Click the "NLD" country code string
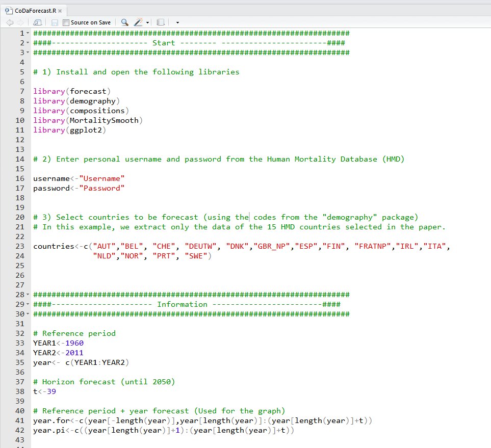This screenshot has width=491, height=448. (105, 256)
